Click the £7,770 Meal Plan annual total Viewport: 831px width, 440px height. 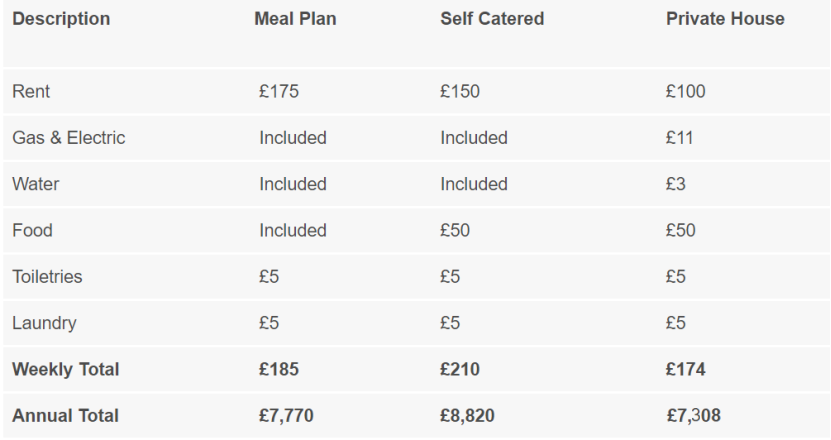click(x=288, y=415)
